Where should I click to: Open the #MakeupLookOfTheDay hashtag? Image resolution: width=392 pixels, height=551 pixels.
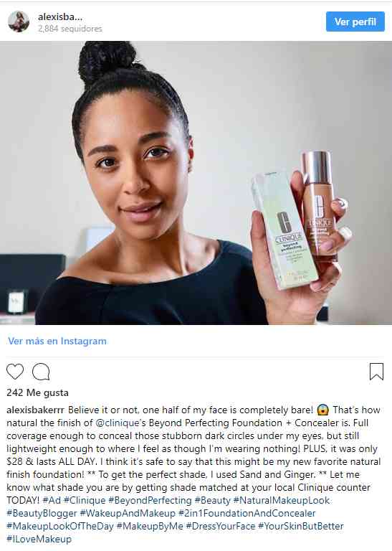coord(60,526)
